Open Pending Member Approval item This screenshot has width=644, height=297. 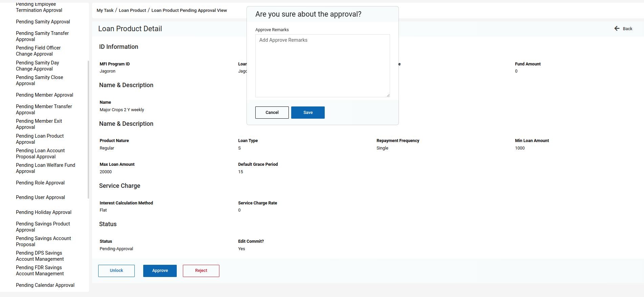point(44,95)
